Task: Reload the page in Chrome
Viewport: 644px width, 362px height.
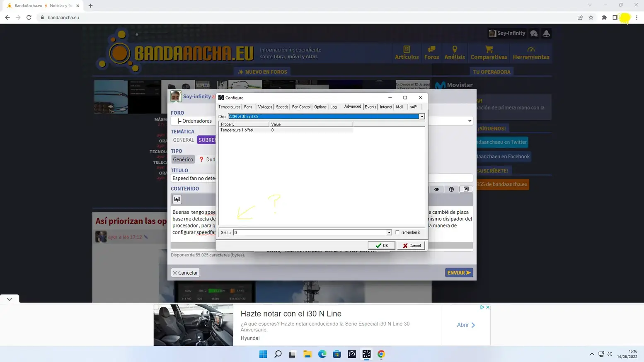Action: (x=29, y=17)
